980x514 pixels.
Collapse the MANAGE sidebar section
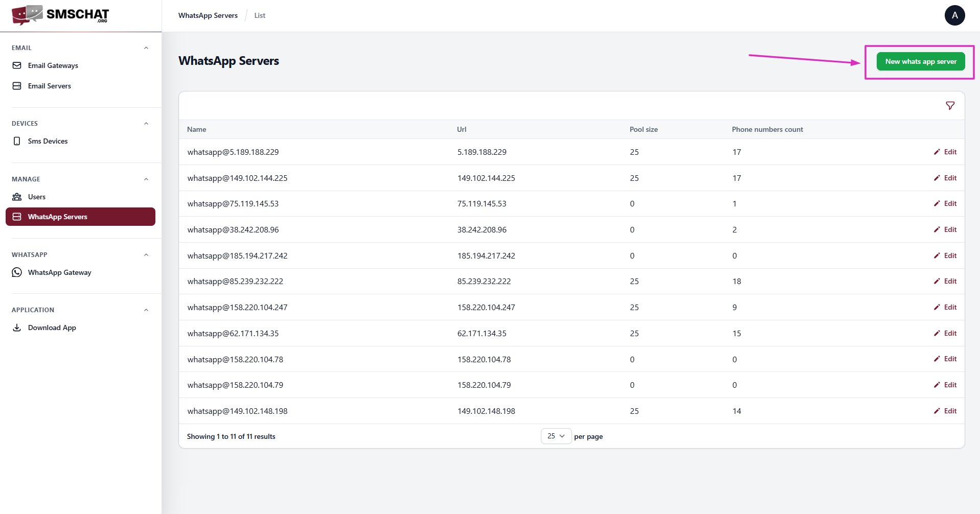point(146,179)
